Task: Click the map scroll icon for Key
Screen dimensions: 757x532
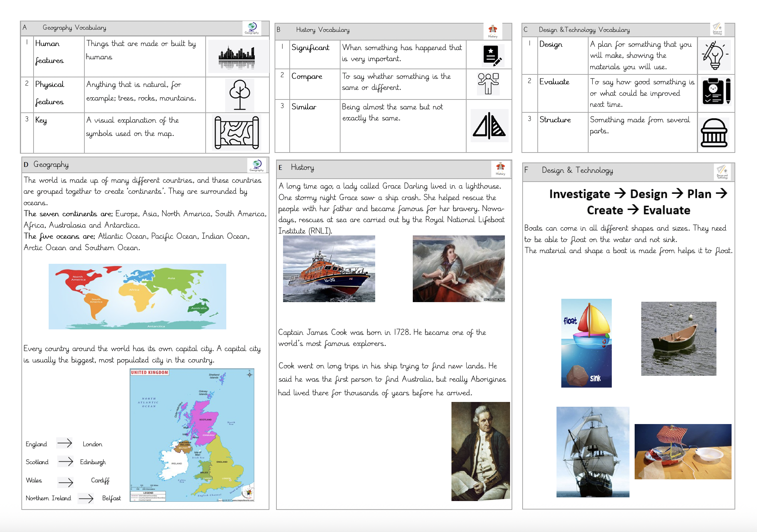Action: [x=237, y=133]
